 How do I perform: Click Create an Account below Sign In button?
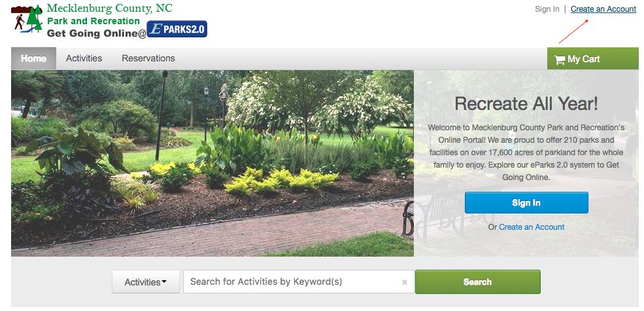tap(532, 227)
